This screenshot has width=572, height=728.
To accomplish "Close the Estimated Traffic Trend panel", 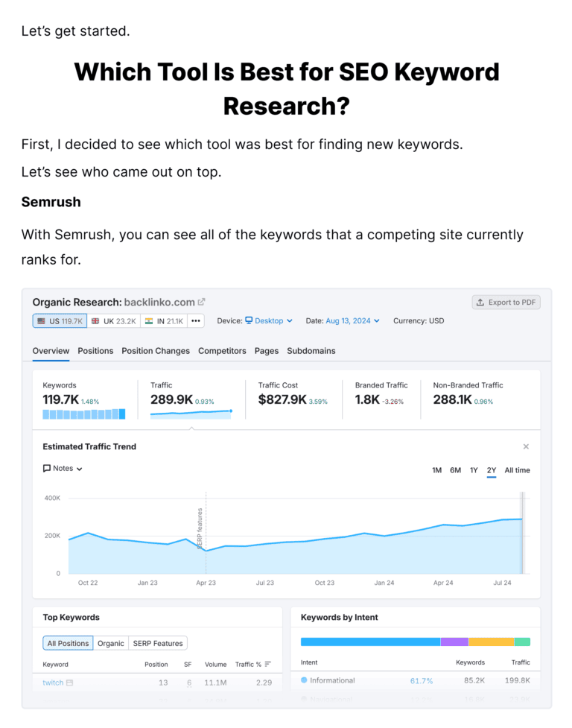I will pyautogui.click(x=526, y=447).
